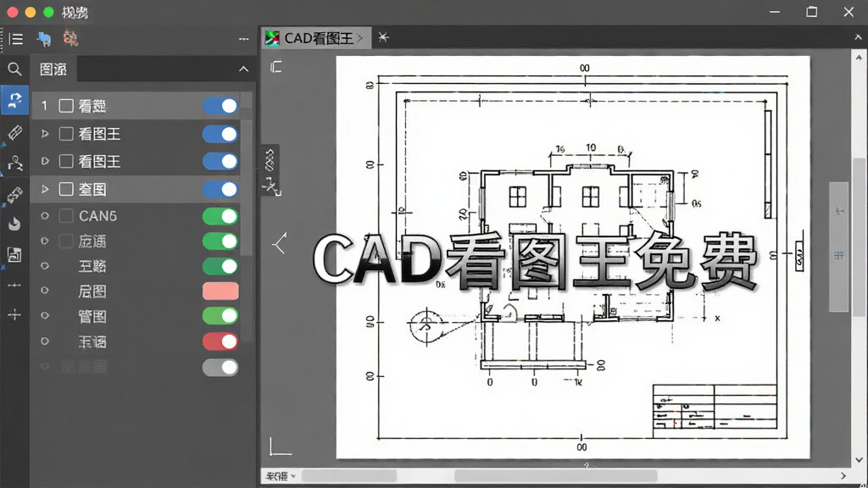Click the horizontal dash line tool in sidebar

15,285
